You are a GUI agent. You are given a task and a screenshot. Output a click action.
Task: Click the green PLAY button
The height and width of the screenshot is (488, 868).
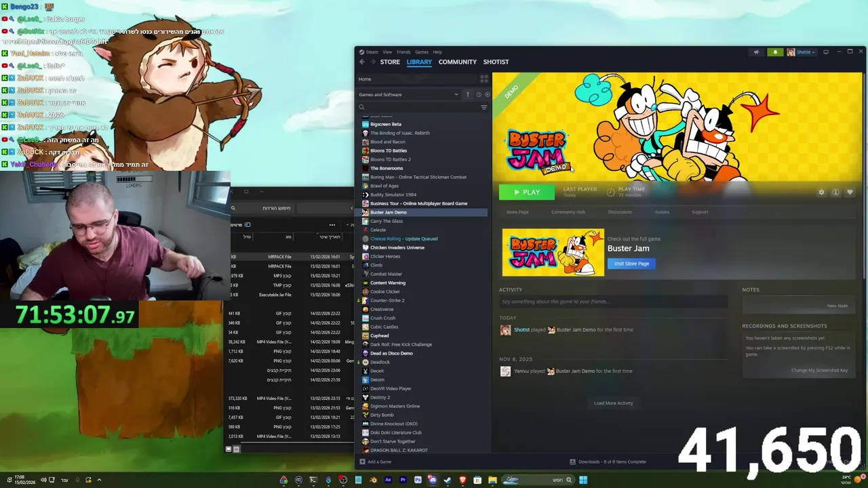[x=527, y=192]
